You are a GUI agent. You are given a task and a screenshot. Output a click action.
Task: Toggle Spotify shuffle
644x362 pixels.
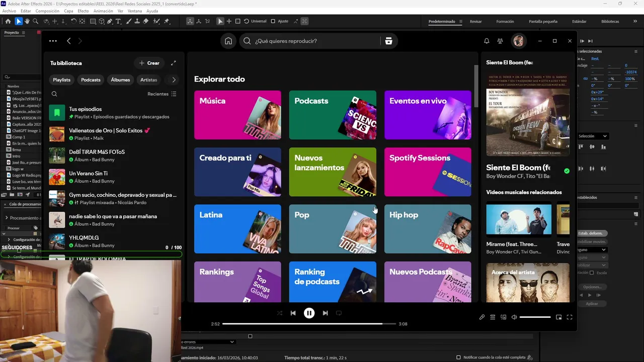[280, 313]
